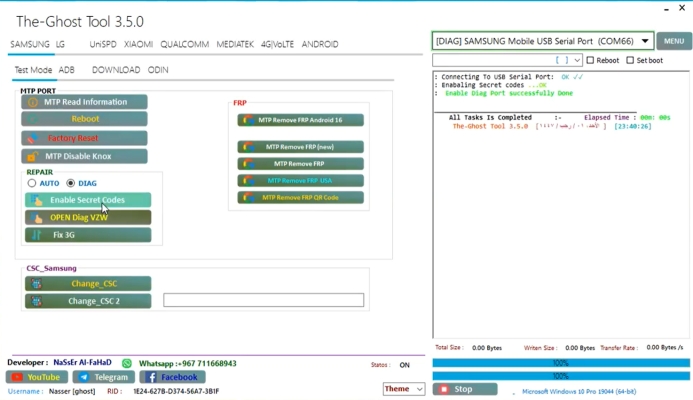Screen dimensions: 693x400
Task: Select the DIAG repair radio button
Action: pos(70,183)
